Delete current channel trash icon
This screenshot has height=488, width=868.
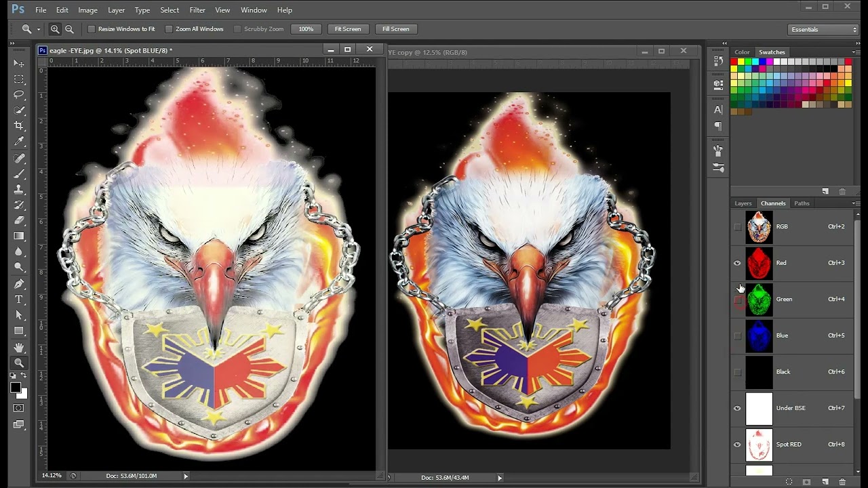click(842, 482)
